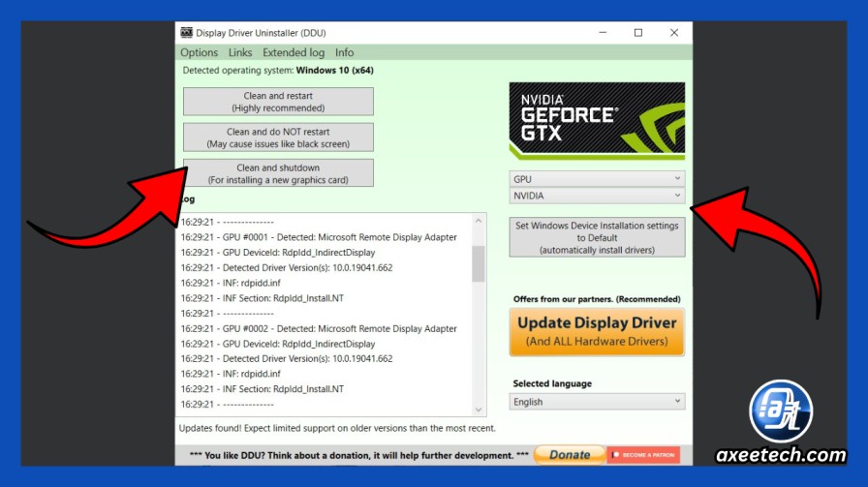
Task: Click Clean and do NOT restart button
Action: pyautogui.click(x=278, y=137)
